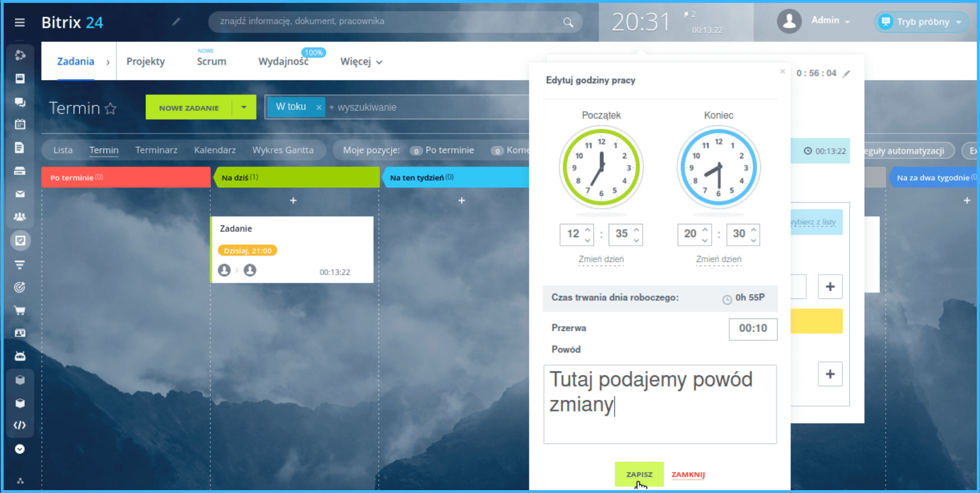Open the shopping cart sidebar icon

pos(20,310)
